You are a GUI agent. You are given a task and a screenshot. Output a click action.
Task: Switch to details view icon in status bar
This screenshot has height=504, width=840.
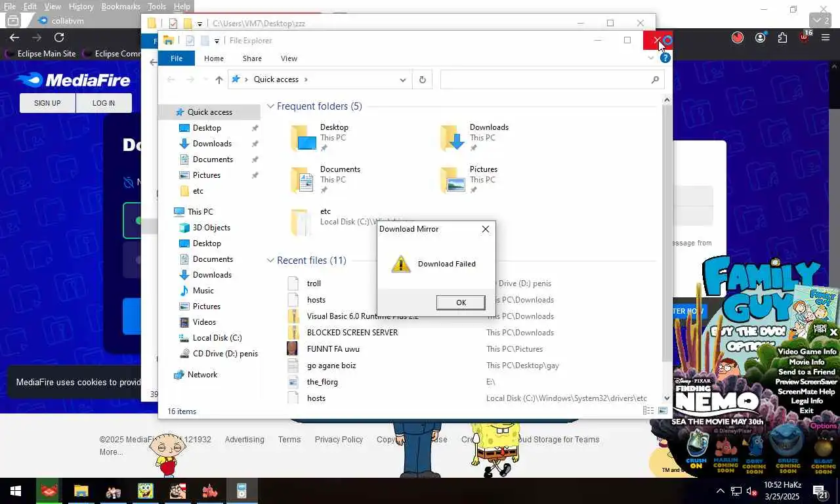pos(648,411)
